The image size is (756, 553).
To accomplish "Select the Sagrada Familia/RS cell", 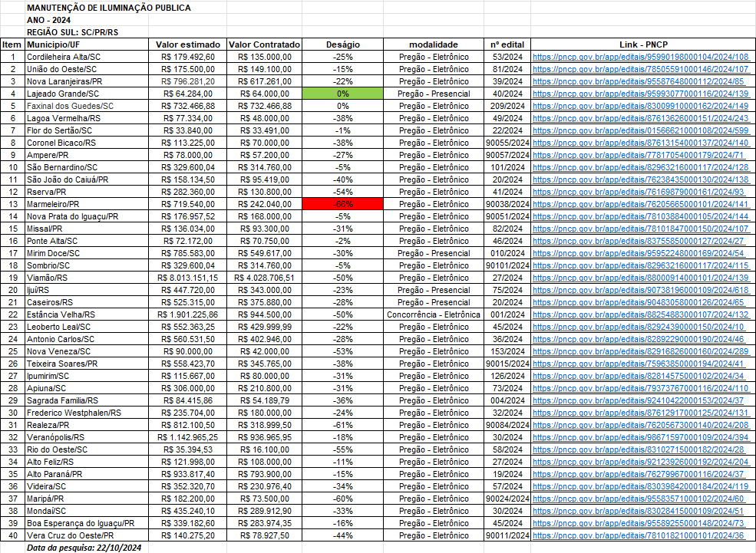I will tap(87, 401).
